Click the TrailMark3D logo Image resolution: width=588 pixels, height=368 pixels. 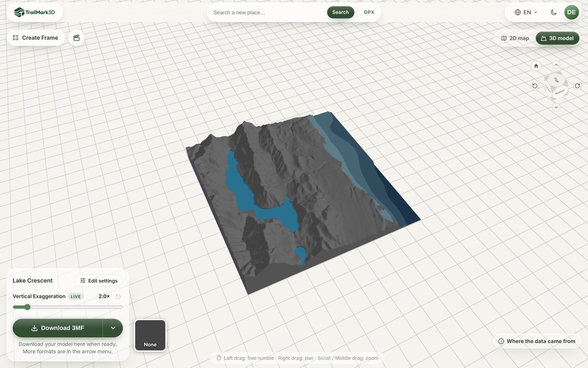coord(35,12)
